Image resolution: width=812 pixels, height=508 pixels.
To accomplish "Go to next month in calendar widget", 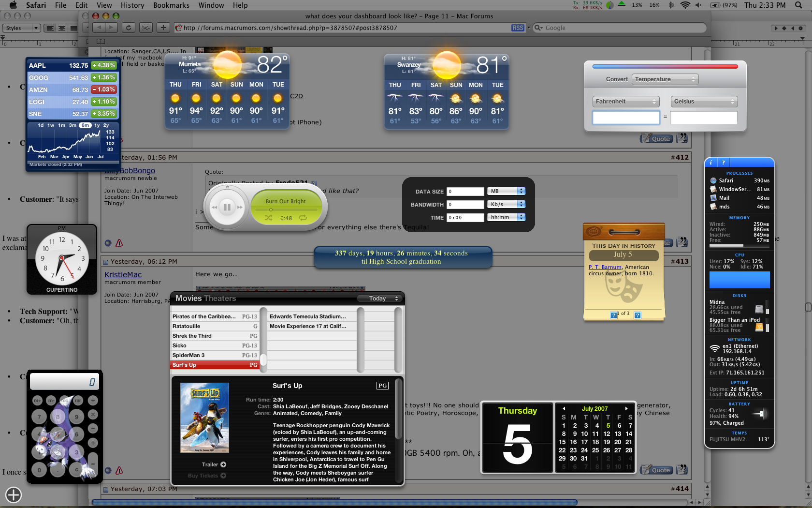I will coord(626,409).
